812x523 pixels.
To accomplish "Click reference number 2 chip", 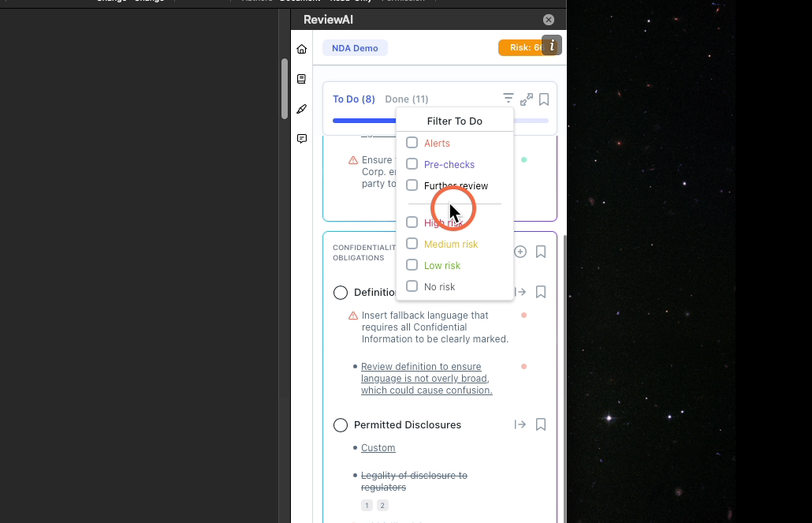I will point(382,506).
